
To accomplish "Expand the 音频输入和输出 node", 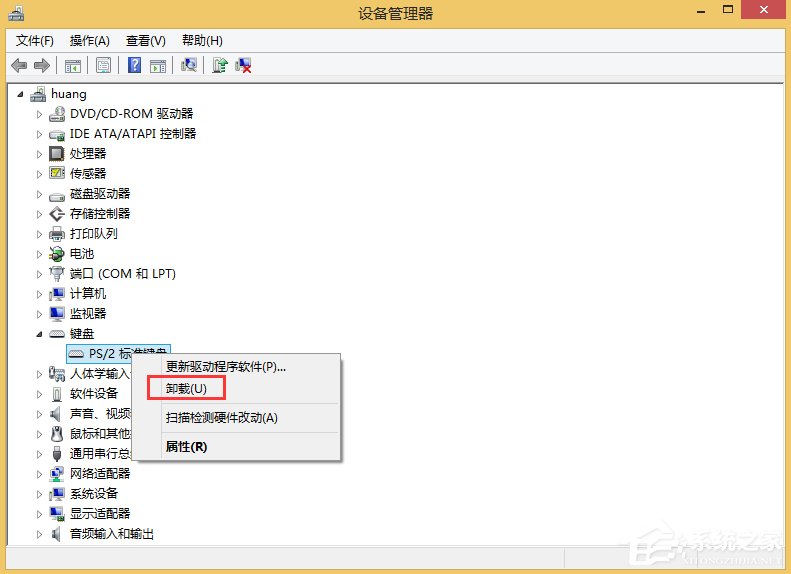I will (x=39, y=534).
